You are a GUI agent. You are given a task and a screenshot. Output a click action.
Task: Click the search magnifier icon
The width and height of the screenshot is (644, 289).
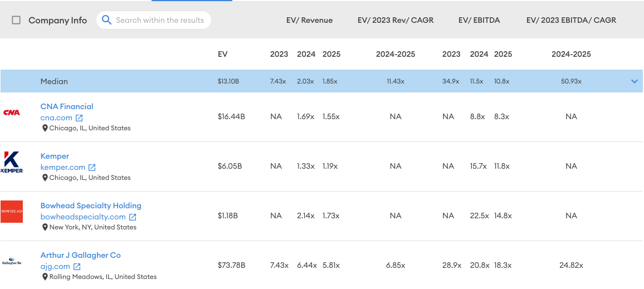click(106, 19)
